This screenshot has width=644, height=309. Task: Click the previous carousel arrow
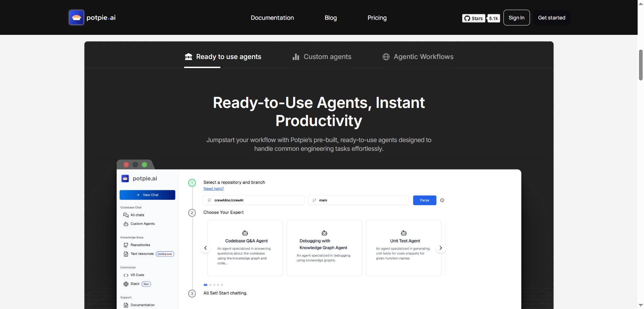coord(205,248)
